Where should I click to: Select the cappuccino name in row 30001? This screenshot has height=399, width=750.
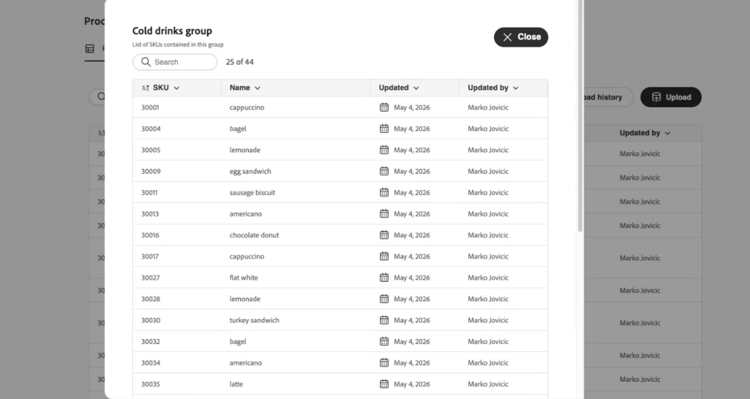coord(247,108)
